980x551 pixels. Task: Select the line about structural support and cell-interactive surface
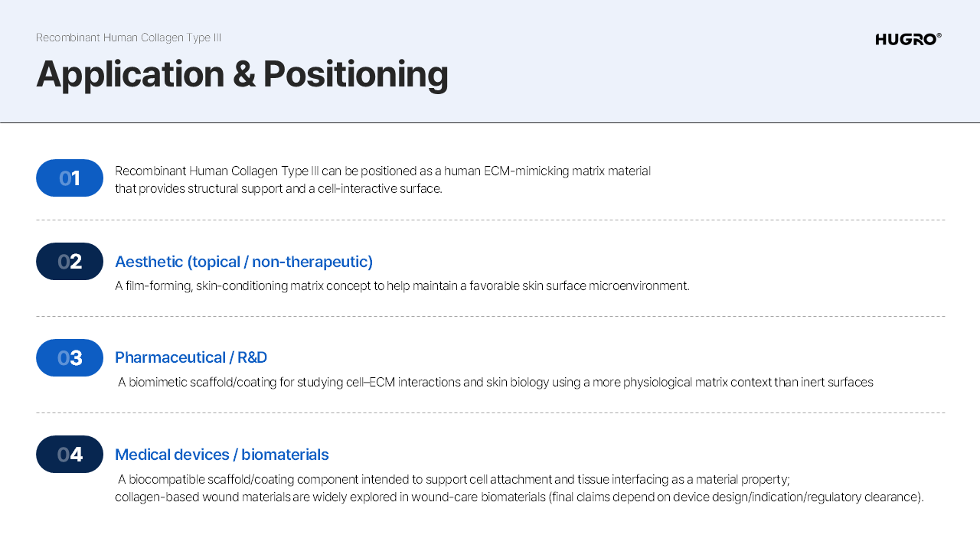pyautogui.click(x=278, y=188)
